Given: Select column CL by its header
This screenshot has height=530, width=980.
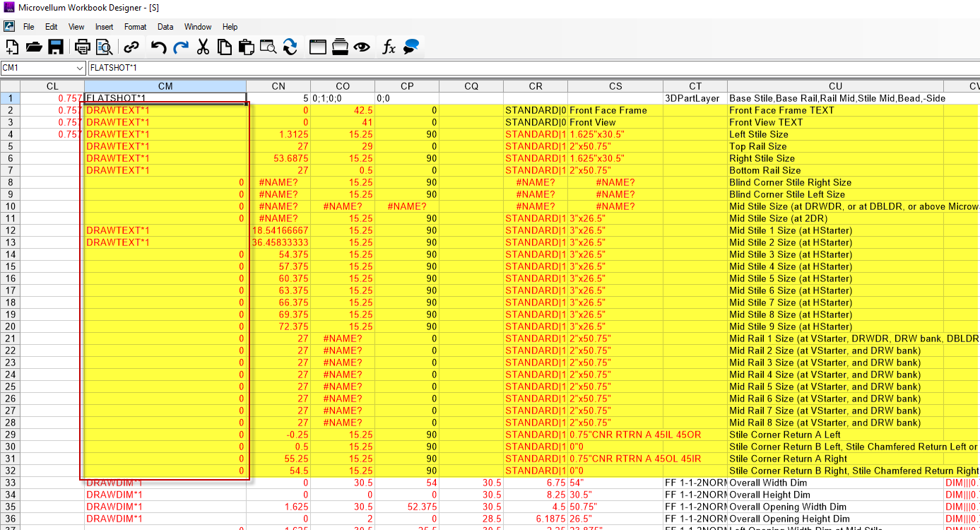Looking at the screenshot, I should [52, 86].
